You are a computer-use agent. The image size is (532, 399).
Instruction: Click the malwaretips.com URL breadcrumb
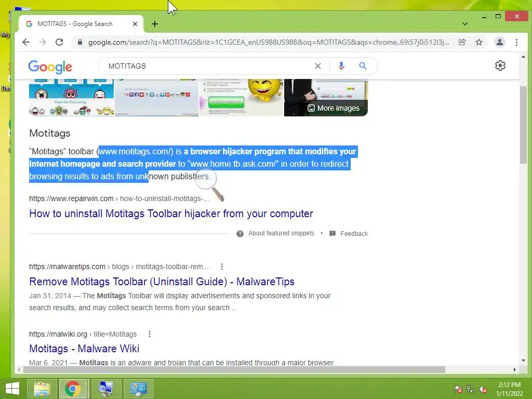coord(119,267)
